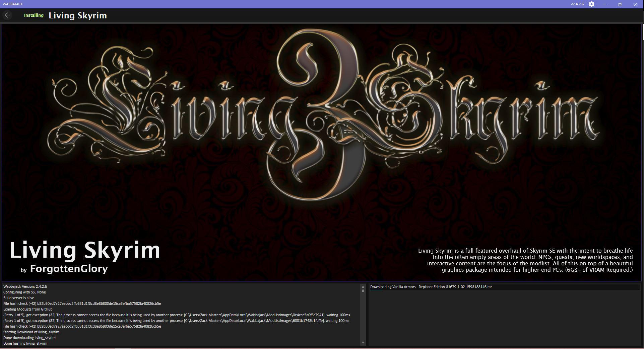Viewport: 644px width, 349px height.
Task: Click the WABBAJACK title bar text
Action: (x=13, y=4)
